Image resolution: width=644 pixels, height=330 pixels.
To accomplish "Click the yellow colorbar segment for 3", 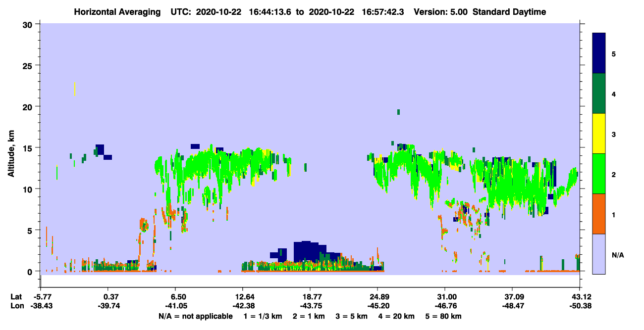I will [599, 134].
